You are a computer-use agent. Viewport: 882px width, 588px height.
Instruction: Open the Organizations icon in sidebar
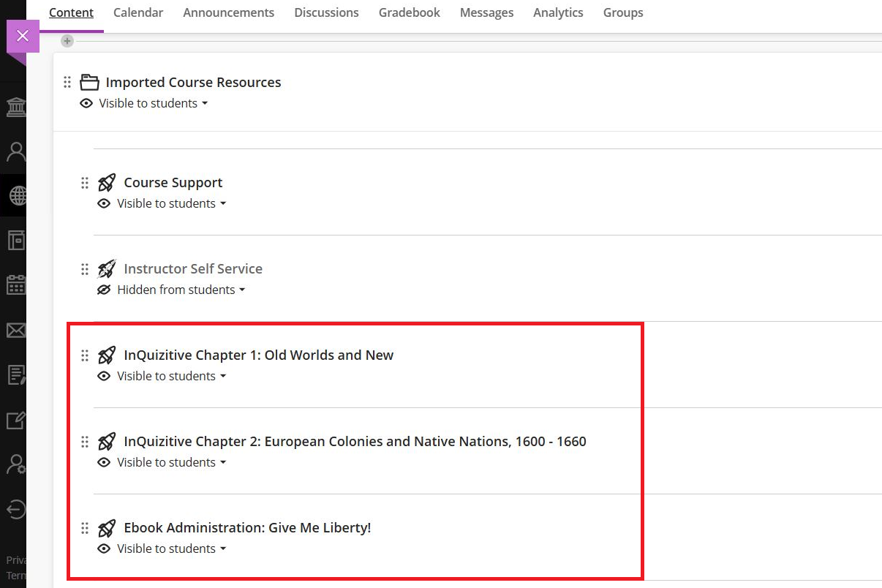click(15, 240)
